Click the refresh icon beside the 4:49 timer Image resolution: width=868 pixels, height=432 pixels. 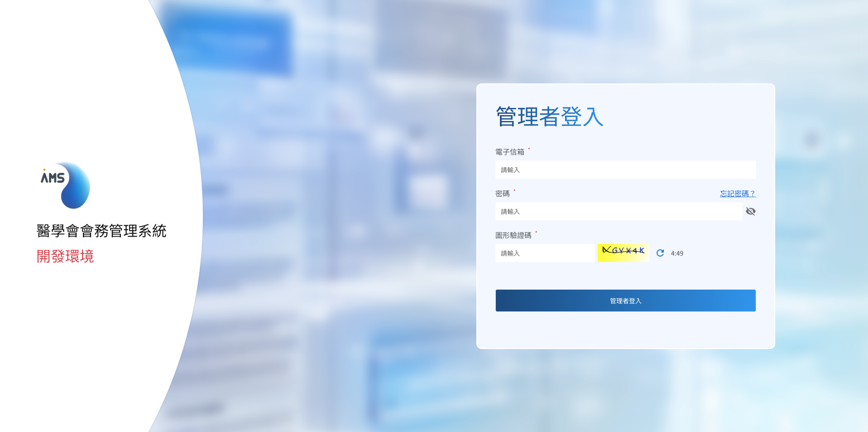(660, 253)
